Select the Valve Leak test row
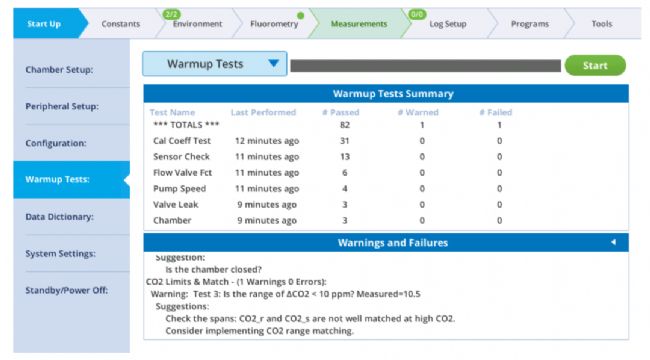Image resolution: width=650 pixels, height=360 pixels. [x=386, y=204]
